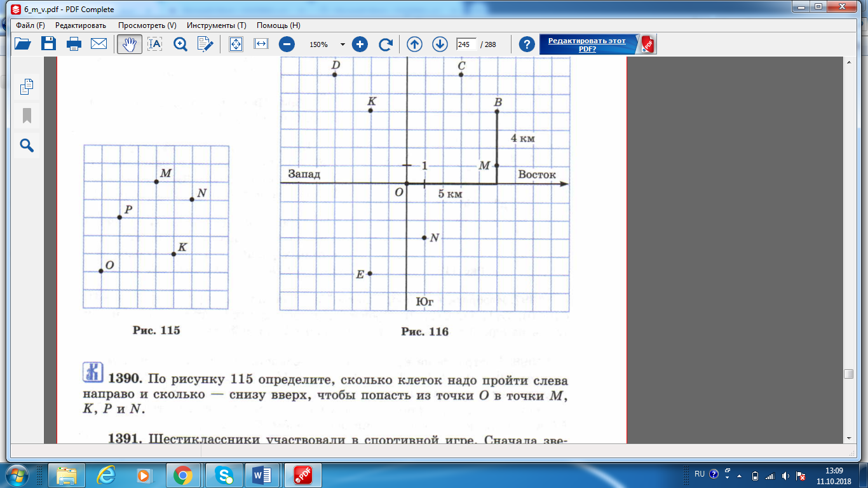Click the 'Рис. 116' figure caption
This screenshot has height=488, width=868.
(424, 332)
